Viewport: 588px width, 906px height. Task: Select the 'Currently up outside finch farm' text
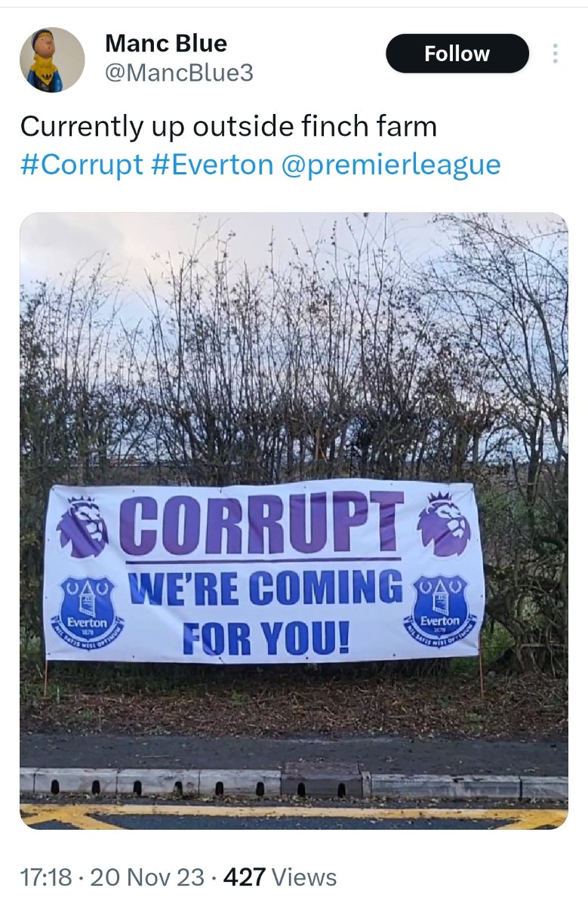[229, 126]
